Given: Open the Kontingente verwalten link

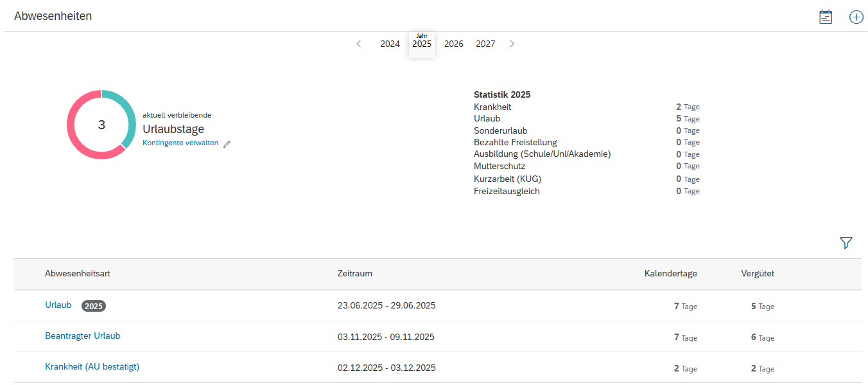Looking at the screenshot, I should [180, 143].
